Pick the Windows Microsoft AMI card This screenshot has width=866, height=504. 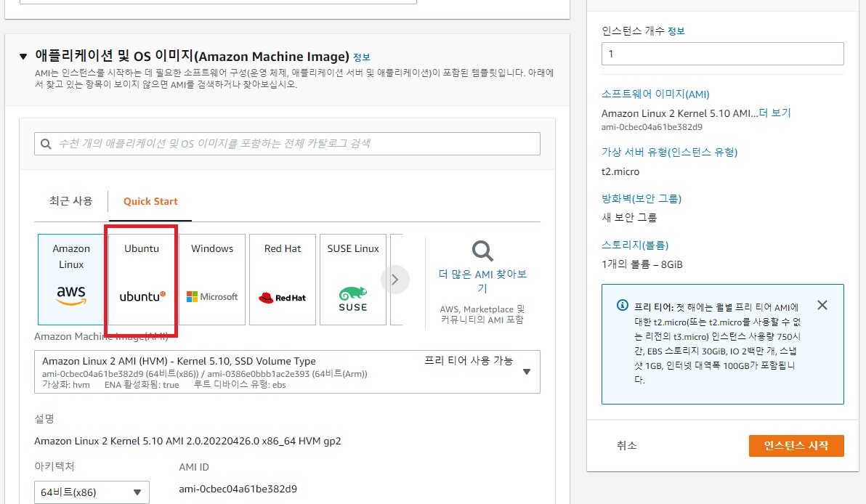pos(212,280)
